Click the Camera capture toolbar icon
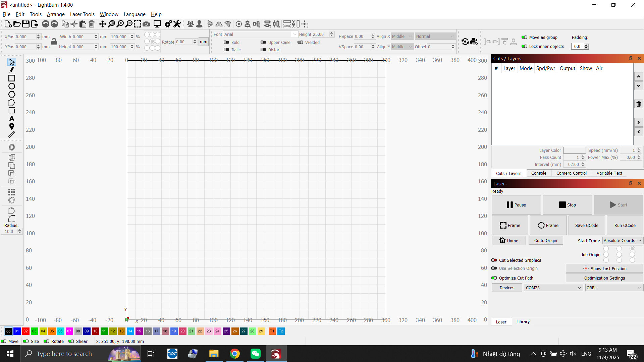The image size is (644, 362). tap(146, 24)
